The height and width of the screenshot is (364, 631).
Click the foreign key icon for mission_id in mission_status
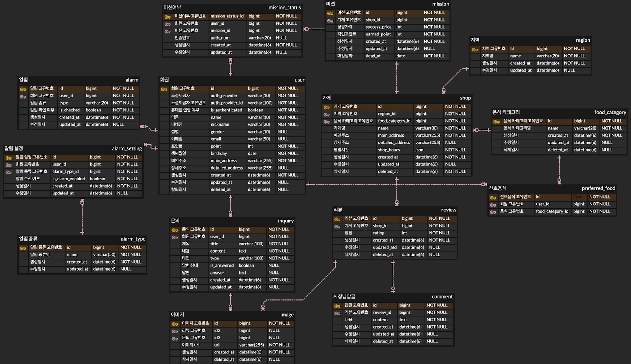point(167,31)
